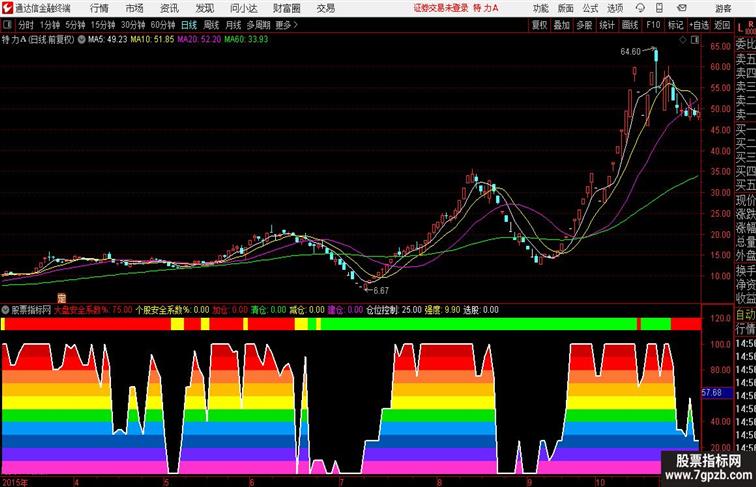
Task: Click the 叠加 overlay toolbar button
Action: [561, 25]
